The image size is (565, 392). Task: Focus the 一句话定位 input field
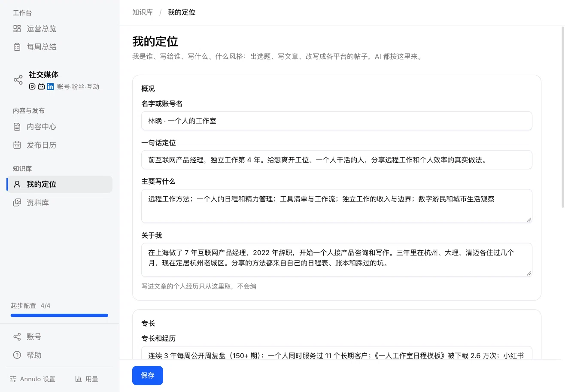[337, 160]
